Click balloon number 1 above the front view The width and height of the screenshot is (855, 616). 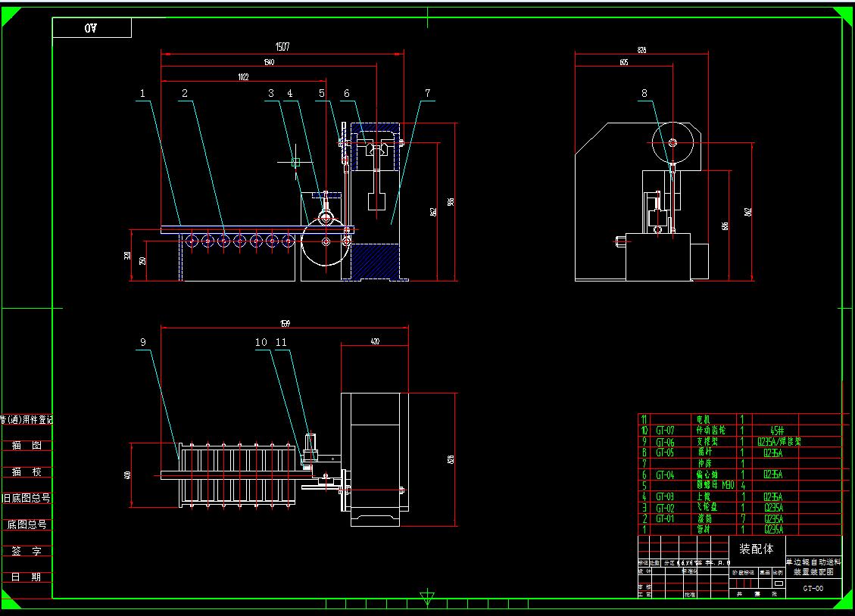pos(142,94)
